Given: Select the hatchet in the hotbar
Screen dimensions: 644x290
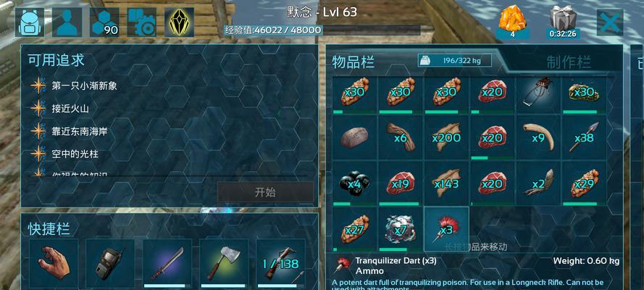Looking at the screenshot, I should [224, 263].
